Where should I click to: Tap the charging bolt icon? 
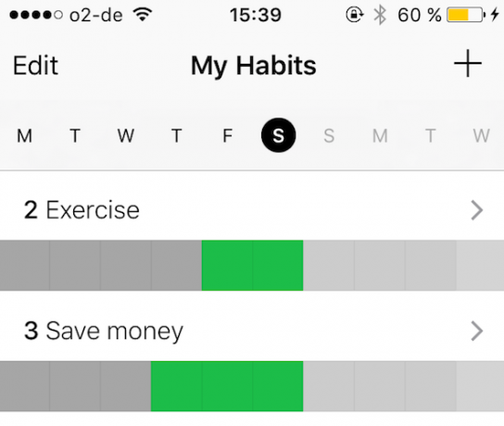495,15
